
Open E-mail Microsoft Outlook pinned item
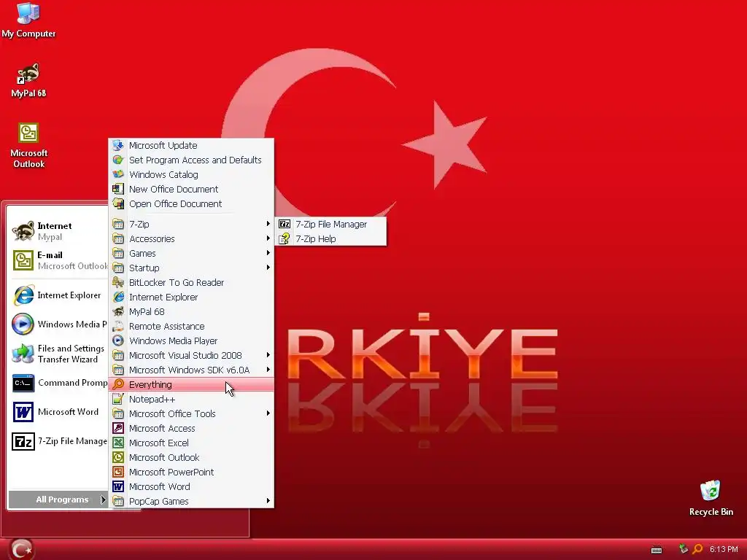59,260
